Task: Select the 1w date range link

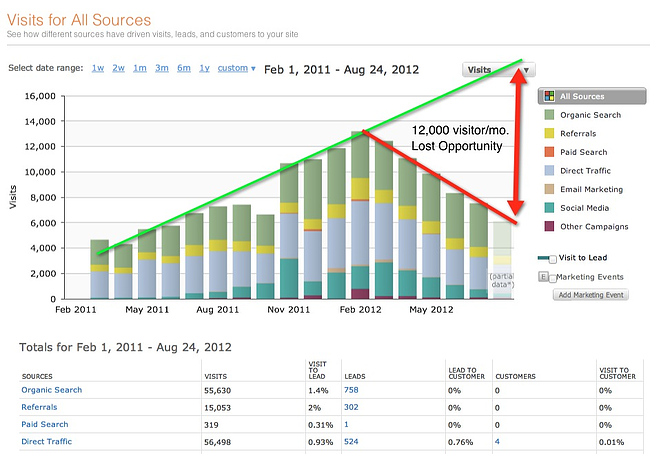Action: (x=98, y=68)
